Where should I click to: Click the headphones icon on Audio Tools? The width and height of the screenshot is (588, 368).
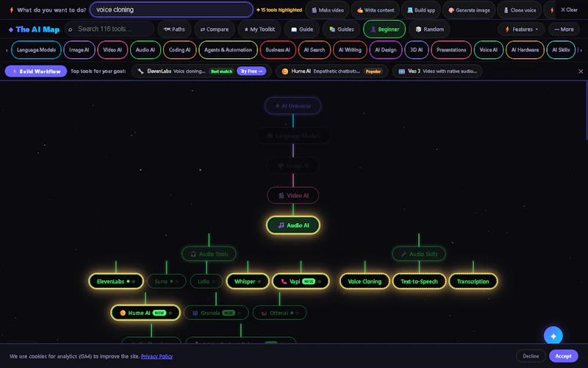click(193, 254)
